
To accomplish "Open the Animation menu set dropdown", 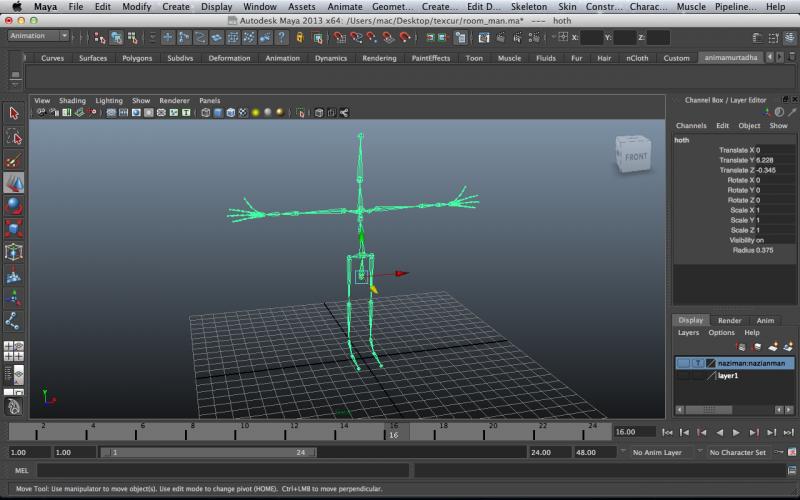I will click(x=38, y=36).
